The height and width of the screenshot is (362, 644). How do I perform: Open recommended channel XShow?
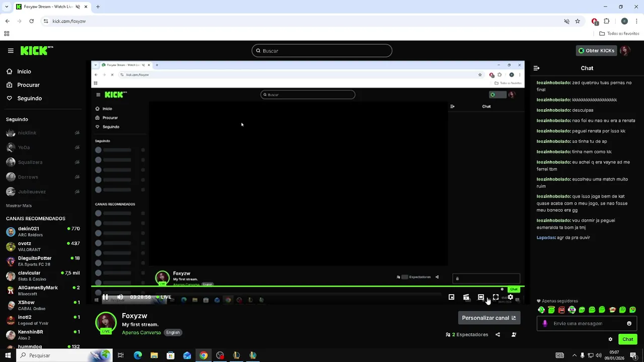(x=43, y=305)
